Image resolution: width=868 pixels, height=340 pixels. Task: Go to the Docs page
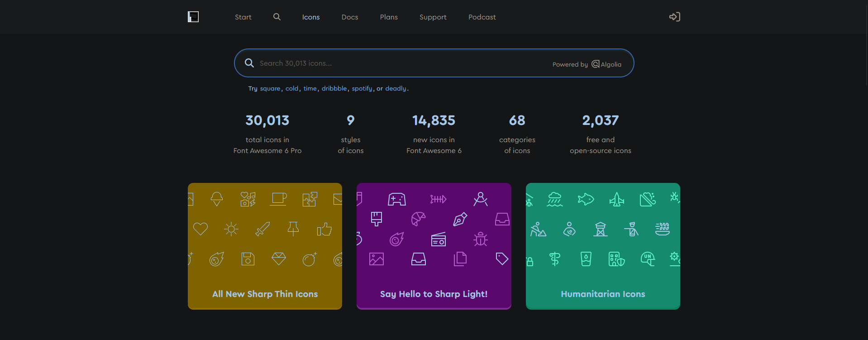[349, 17]
